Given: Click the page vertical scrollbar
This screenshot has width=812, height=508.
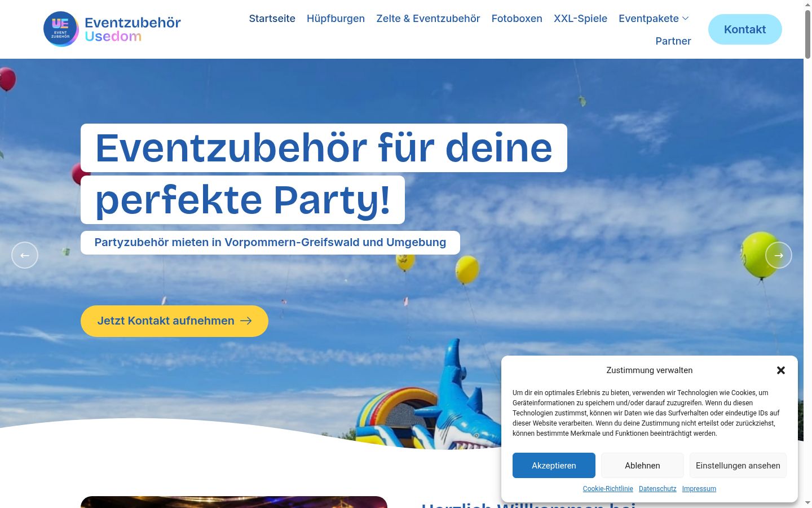Looking at the screenshot, I should click(807, 254).
